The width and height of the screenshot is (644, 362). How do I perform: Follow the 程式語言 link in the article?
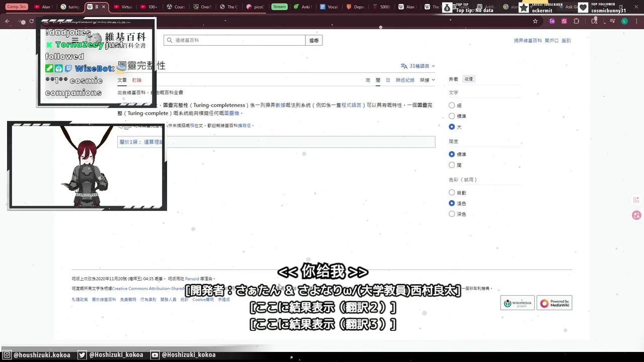point(351,105)
